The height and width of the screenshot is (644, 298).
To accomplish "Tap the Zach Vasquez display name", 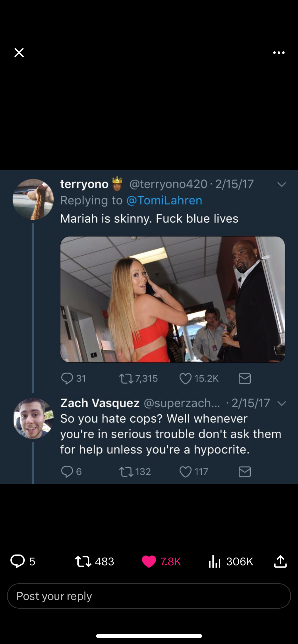I will click(x=100, y=403).
